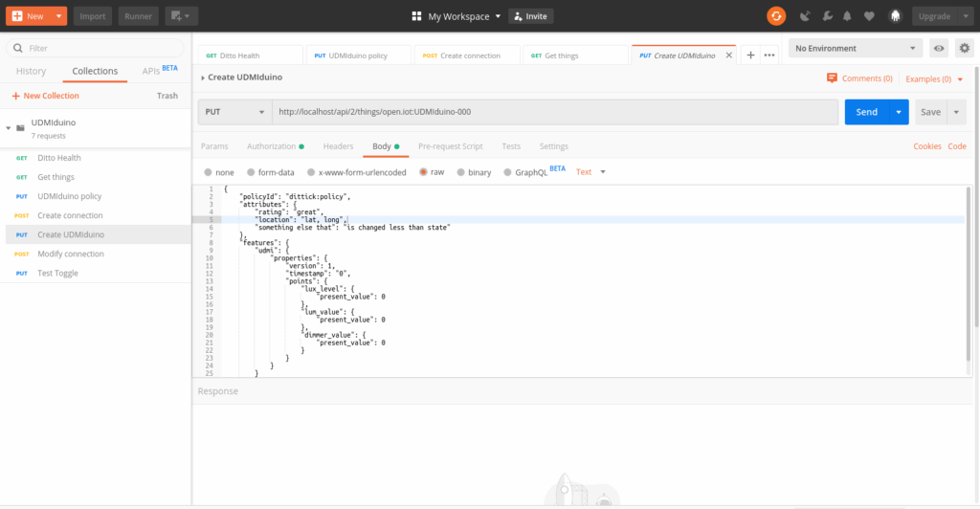Click the Cookies link
Viewport: 980px width, 509px height.
click(926, 146)
